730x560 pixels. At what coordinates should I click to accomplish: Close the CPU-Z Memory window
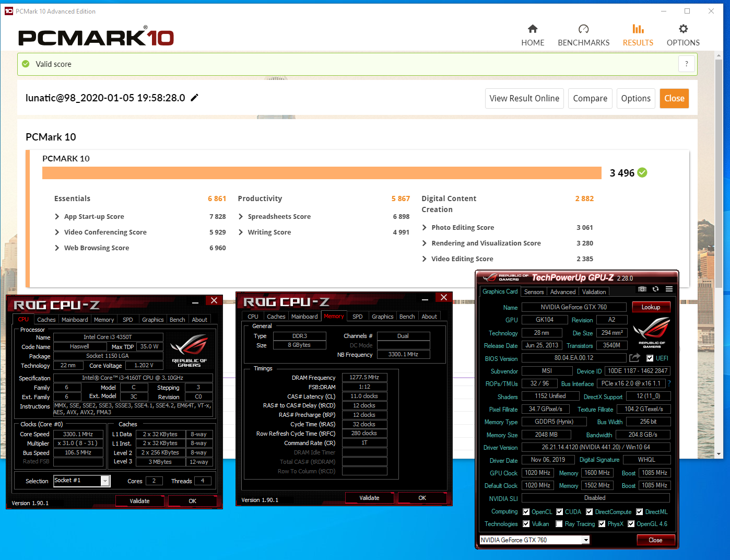pos(444,297)
